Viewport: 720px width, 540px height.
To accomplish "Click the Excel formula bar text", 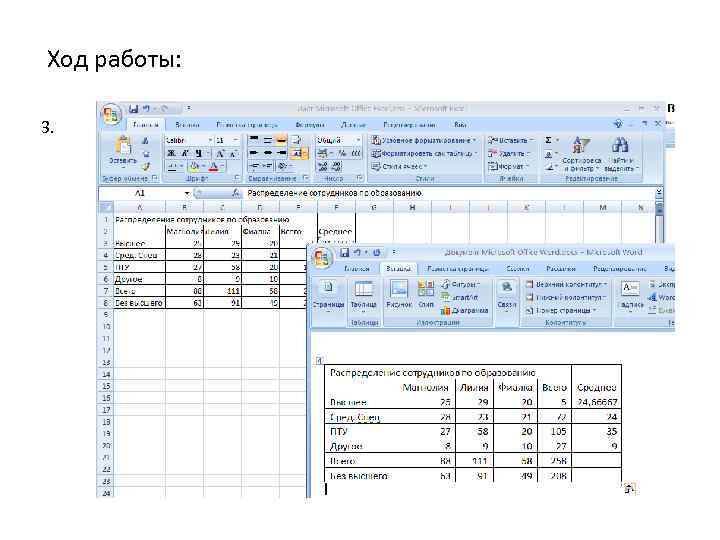I will (x=335, y=193).
